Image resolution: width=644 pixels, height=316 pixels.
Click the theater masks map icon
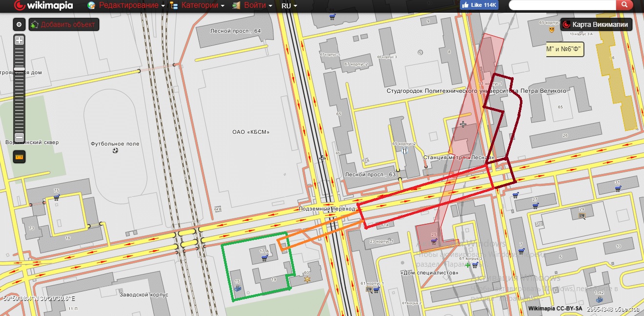[x=552, y=30]
